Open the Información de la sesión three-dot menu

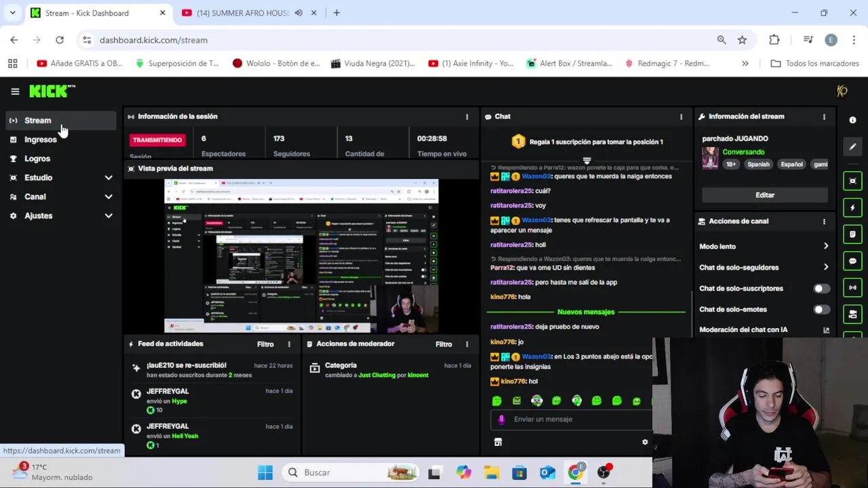tap(467, 117)
